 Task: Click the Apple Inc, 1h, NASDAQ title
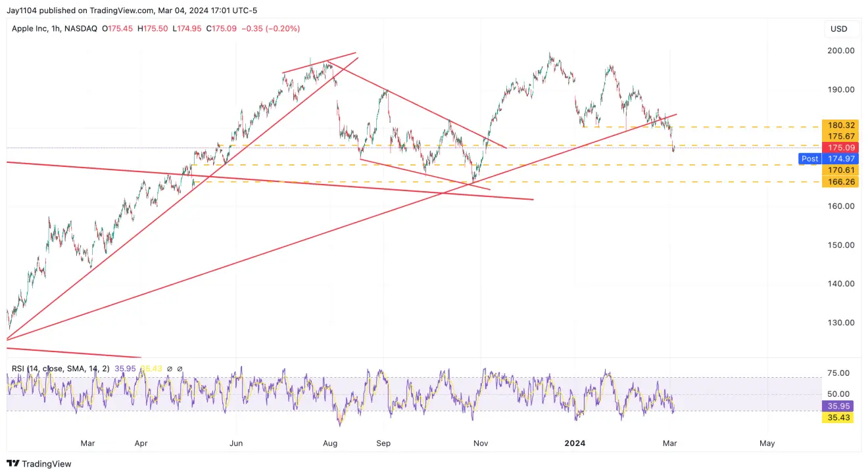pyautogui.click(x=54, y=29)
